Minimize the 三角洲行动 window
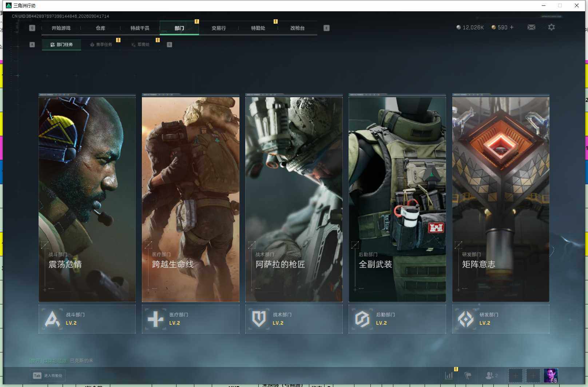The image size is (588, 387). [x=544, y=5]
